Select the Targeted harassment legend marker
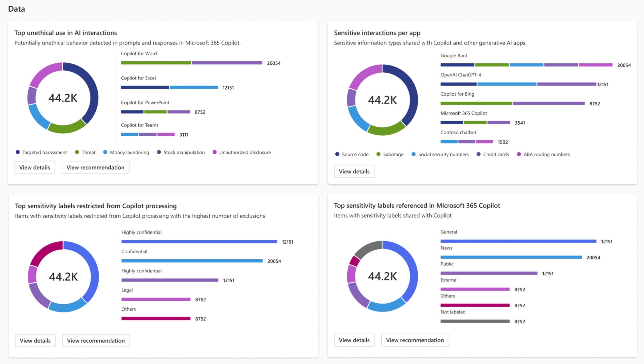Screen dimensions: 644x364 [18, 152]
